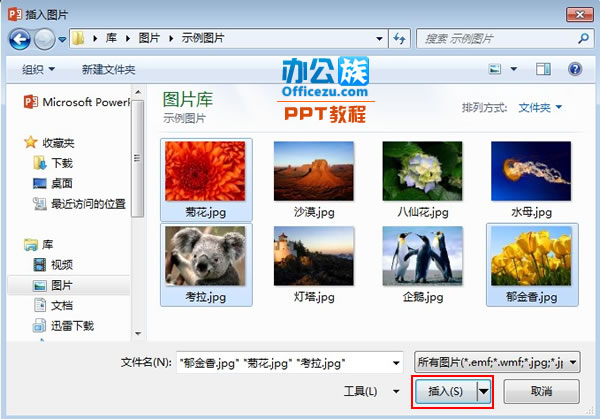Click the Back navigation arrow button
This screenshot has width=600, height=419.
click(x=20, y=39)
